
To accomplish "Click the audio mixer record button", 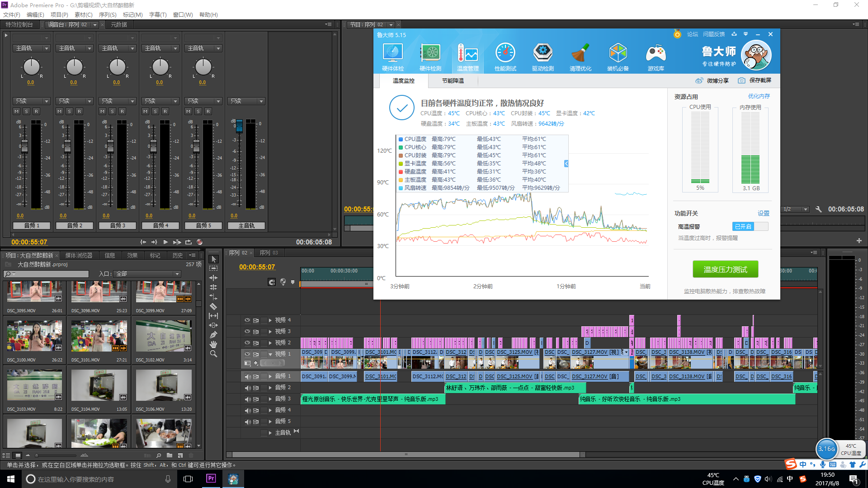I will (199, 242).
